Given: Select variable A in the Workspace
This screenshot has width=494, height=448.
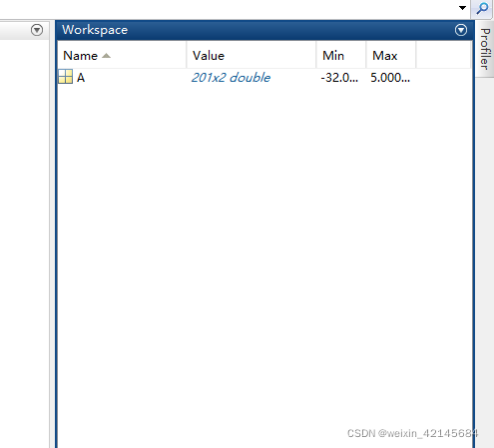Looking at the screenshot, I should point(81,78).
